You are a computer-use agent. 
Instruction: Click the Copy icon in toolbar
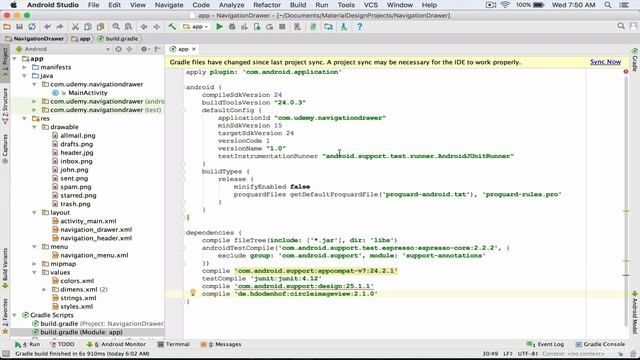pyautogui.click(x=88, y=27)
